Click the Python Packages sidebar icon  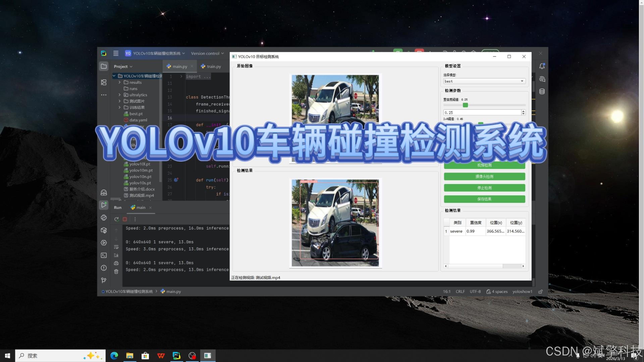(x=104, y=230)
